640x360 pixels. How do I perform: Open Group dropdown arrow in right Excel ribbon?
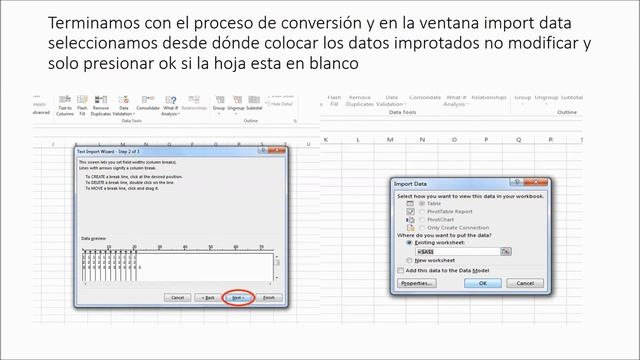[x=522, y=104]
